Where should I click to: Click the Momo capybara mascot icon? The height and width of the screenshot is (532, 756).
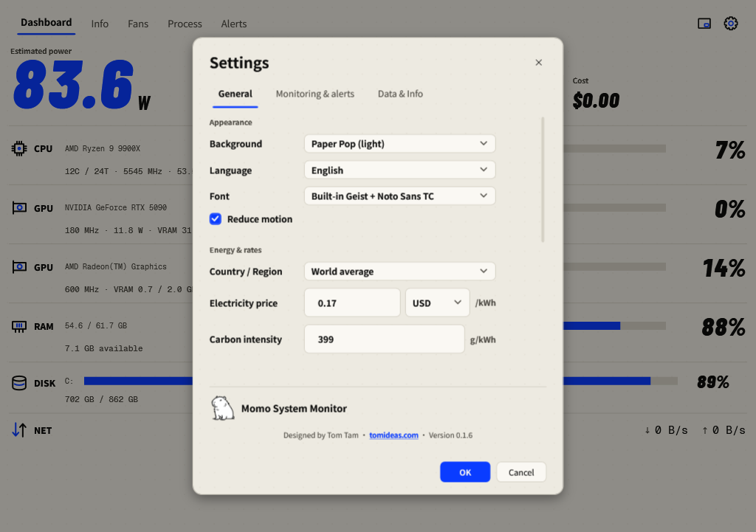click(222, 408)
